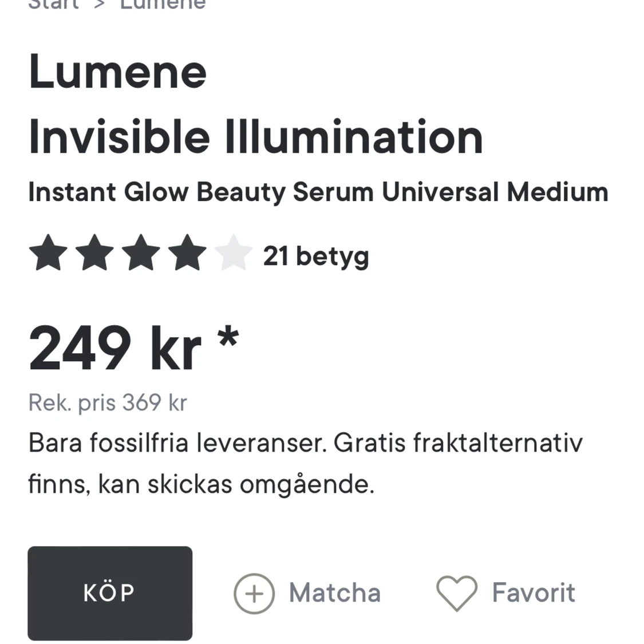Click the Rek. pris 369 kr text
644x644 pixels.
tap(108, 402)
